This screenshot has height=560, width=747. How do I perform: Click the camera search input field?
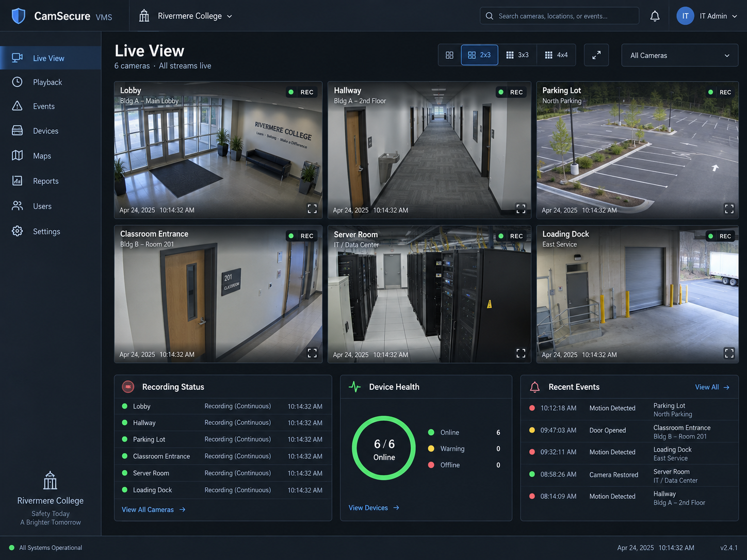(x=560, y=16)
